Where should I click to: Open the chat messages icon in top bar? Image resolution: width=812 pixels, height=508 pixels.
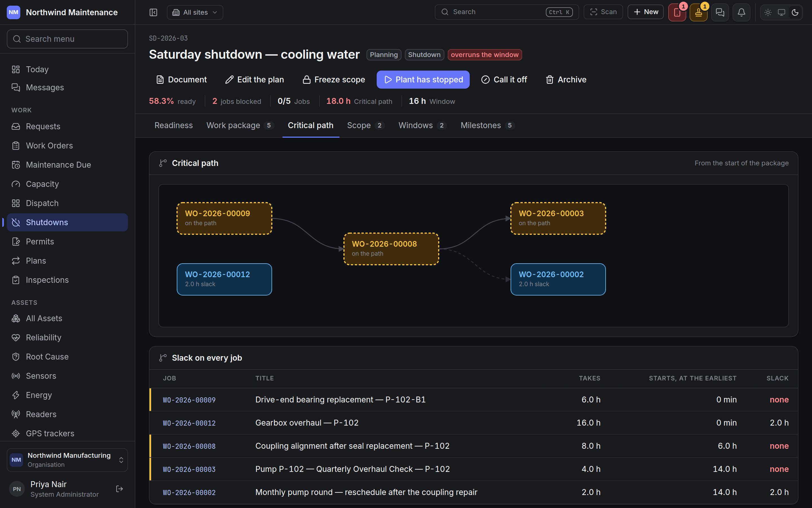(x=720, y=12)
